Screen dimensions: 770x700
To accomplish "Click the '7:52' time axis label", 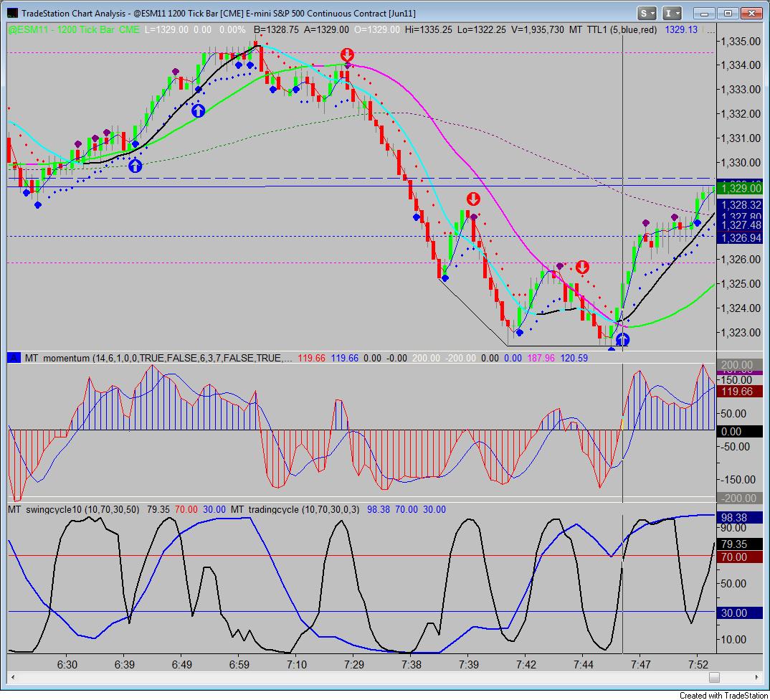I will pyautogui.click(x=698, y=665).
